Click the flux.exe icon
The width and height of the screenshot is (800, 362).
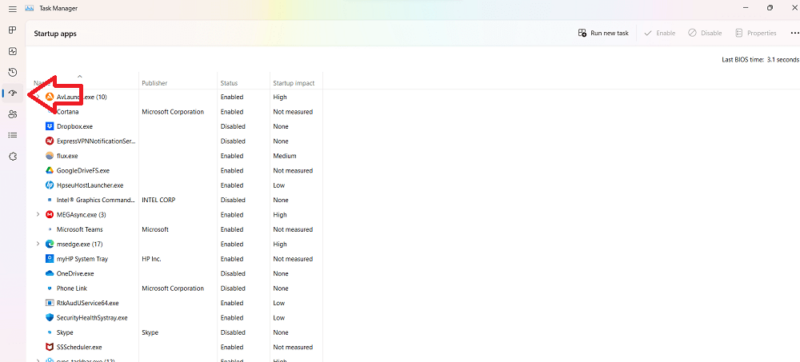(49, 156)
